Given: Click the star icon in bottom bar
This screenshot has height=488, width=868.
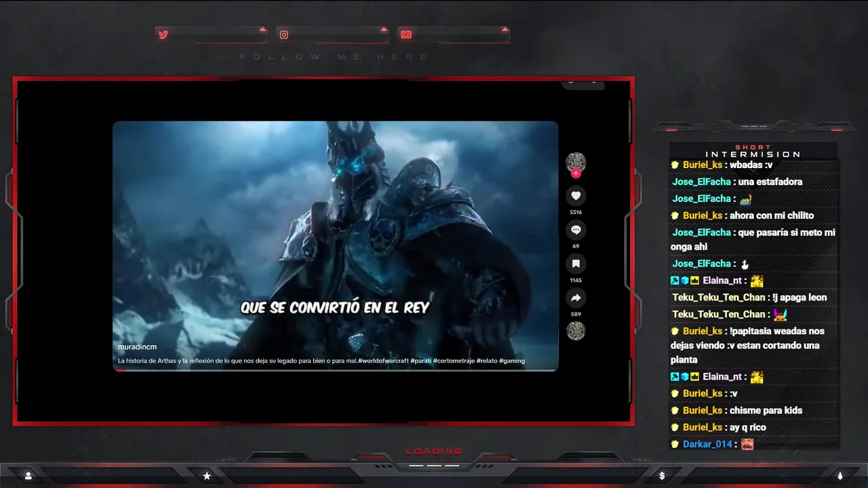Looking at the screenshot, I should tap(207, 476).
